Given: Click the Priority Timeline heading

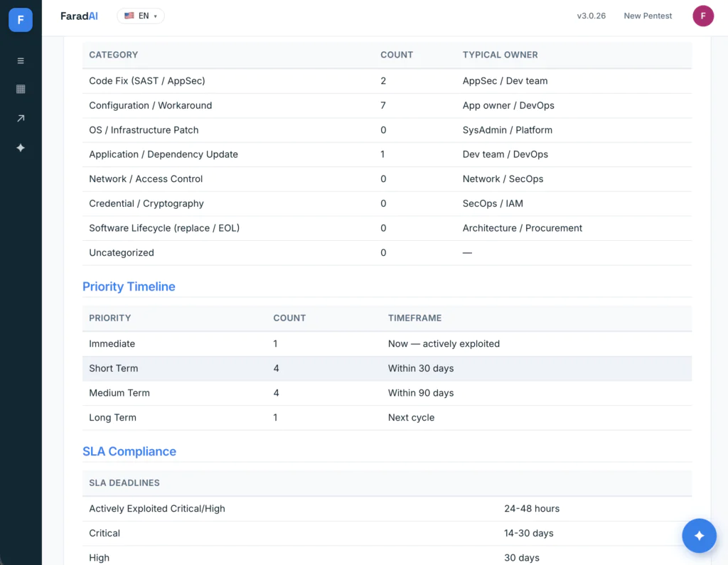Looking at the screenshot, I should pos(129,286).
